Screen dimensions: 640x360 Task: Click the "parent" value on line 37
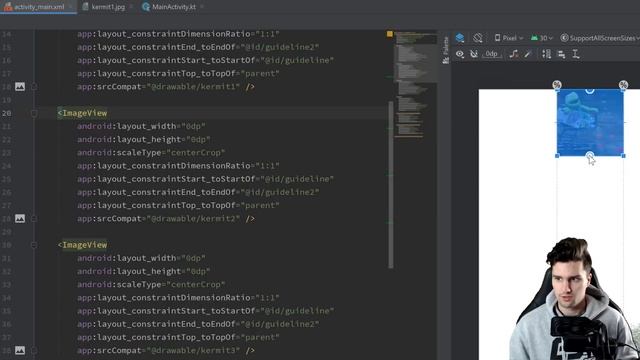260,337
